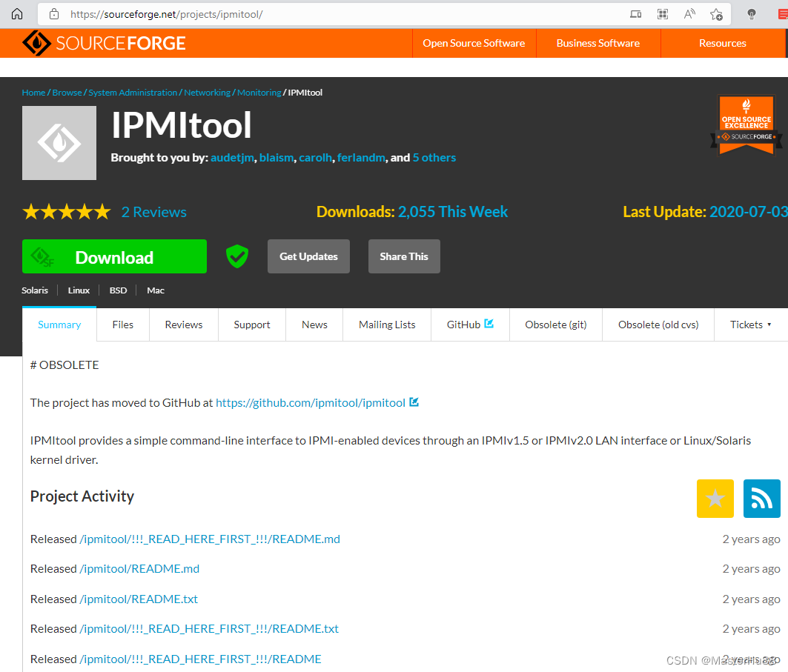788x672 pixels.
Task: Click external link icon after GitHub URL
Action: (414, 402)
